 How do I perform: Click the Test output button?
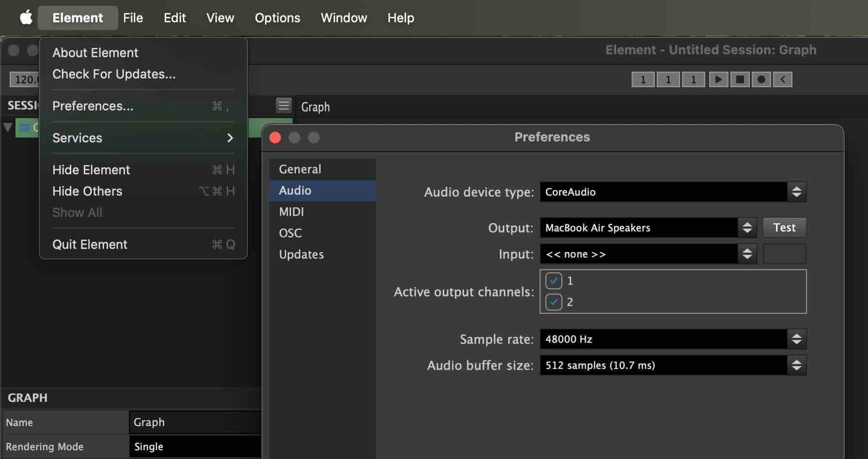784,228
